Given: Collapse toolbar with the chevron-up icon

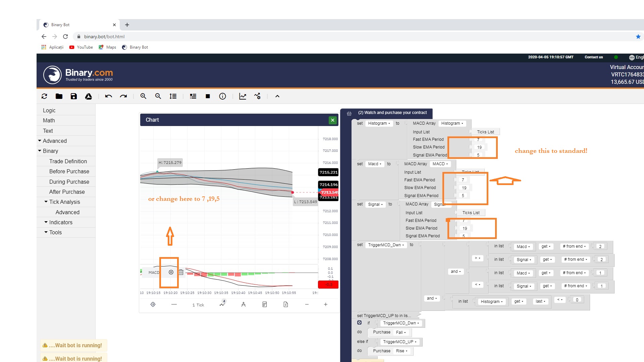Looking at the screenshot, I should 277,97.
